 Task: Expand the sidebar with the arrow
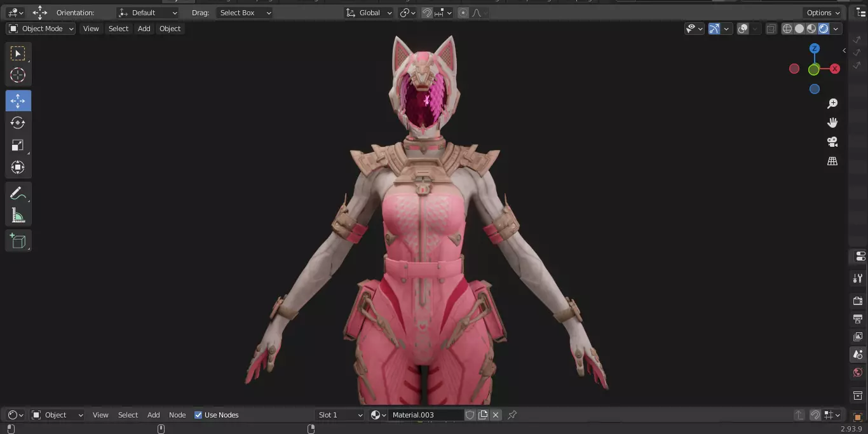844,50
